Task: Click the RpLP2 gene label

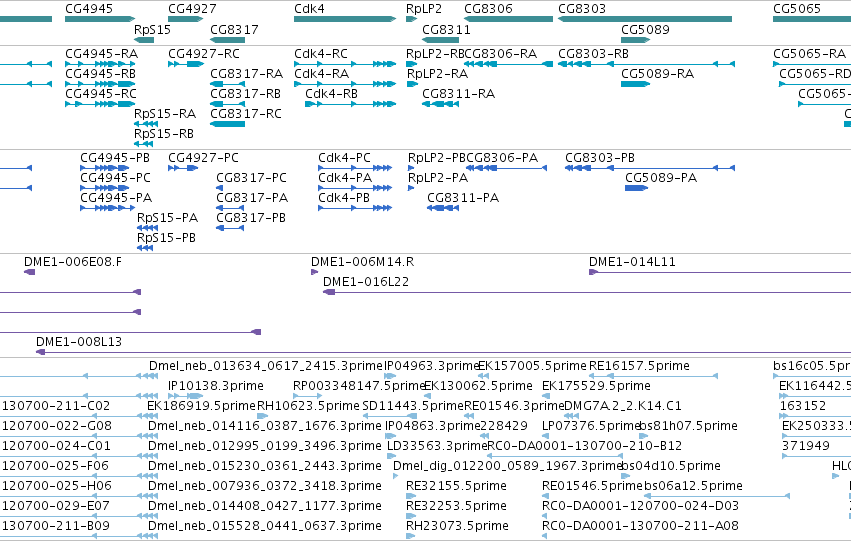Action: pos(424,9)
